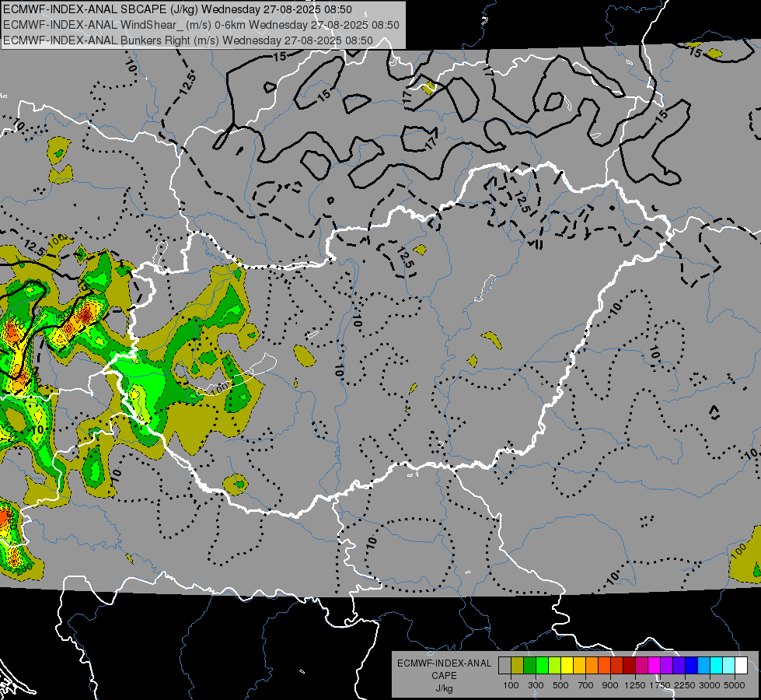
Task: Click the '100' legend scale value
Action: (511, 685)
